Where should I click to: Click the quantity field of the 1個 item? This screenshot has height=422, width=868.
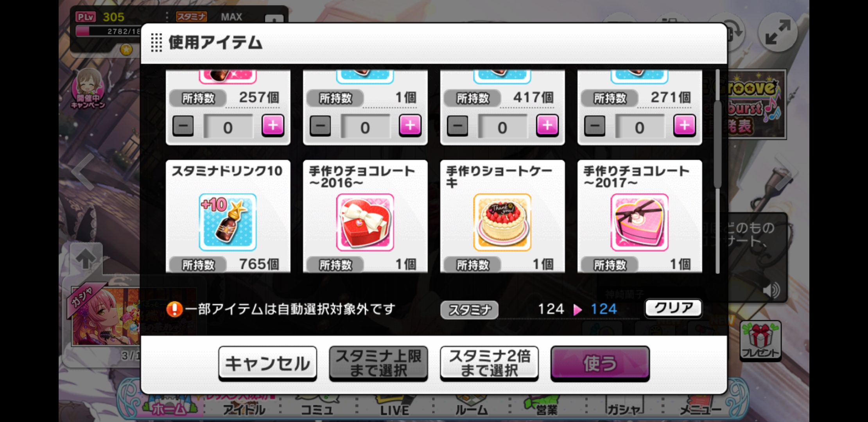[x=365, y=127]
